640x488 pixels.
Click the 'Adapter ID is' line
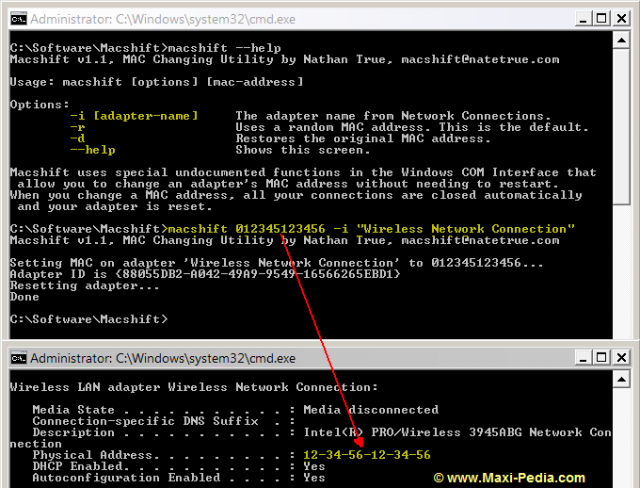point(205,274)
